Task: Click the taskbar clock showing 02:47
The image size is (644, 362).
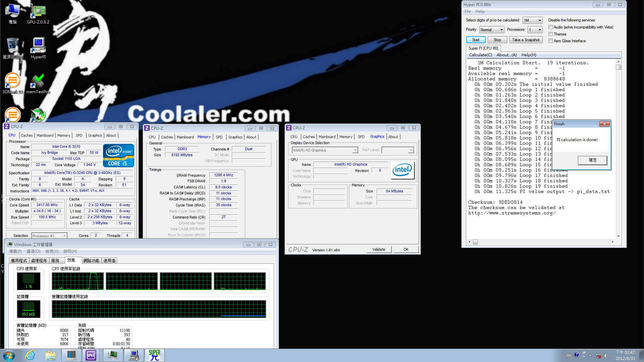Action: click(625, 355)
